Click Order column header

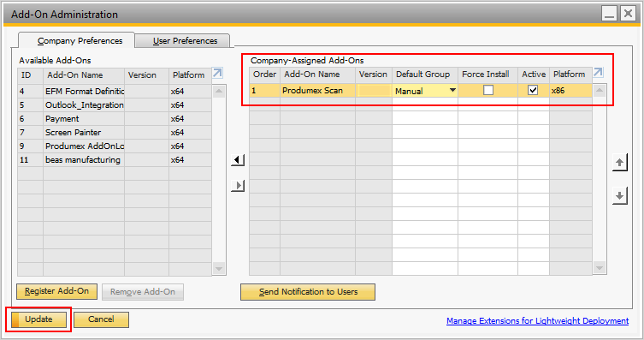(x=264, y=75)
